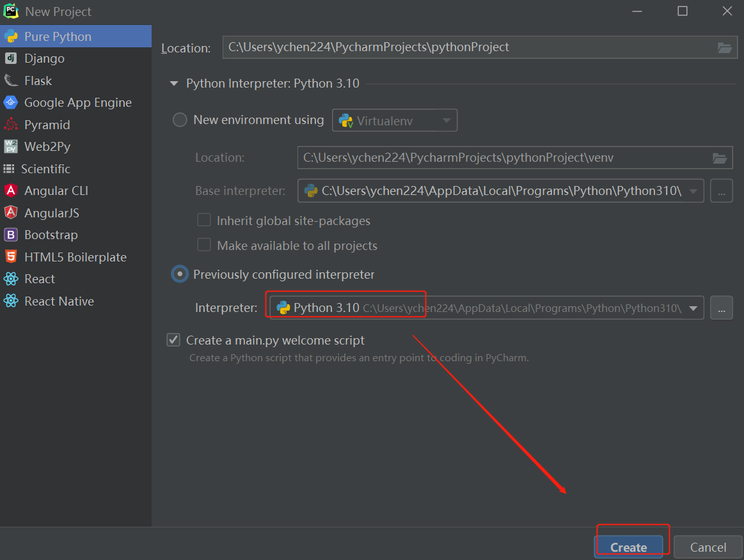Click the welcome script description text
Image resolution: width=744 pixels, height=560 pixels.
[359, 357]
